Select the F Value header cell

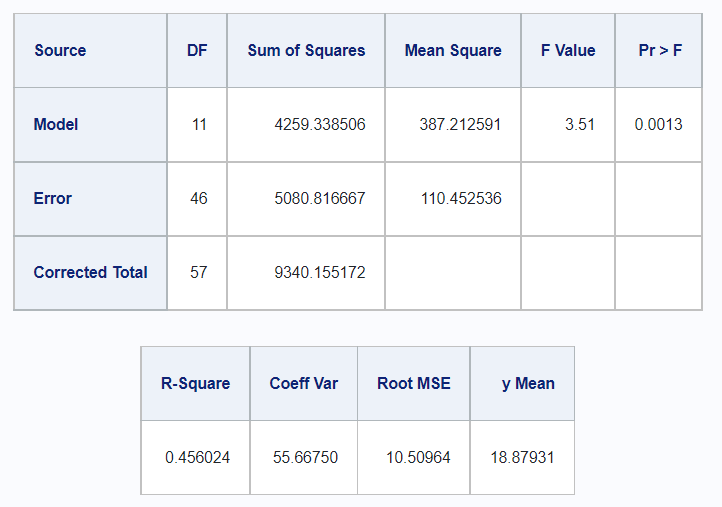coord(568,51)
